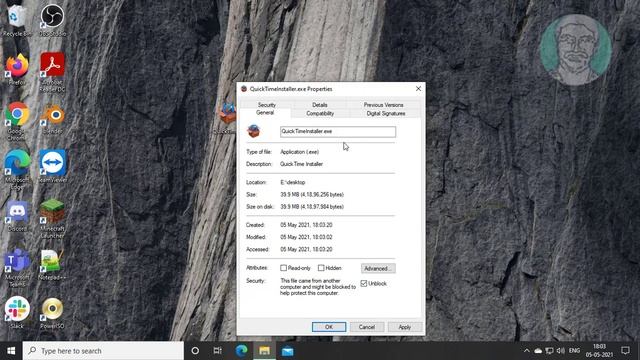Open the taskbar clock and date
Viewport: 640px width, 360px height.
point(599,351)
